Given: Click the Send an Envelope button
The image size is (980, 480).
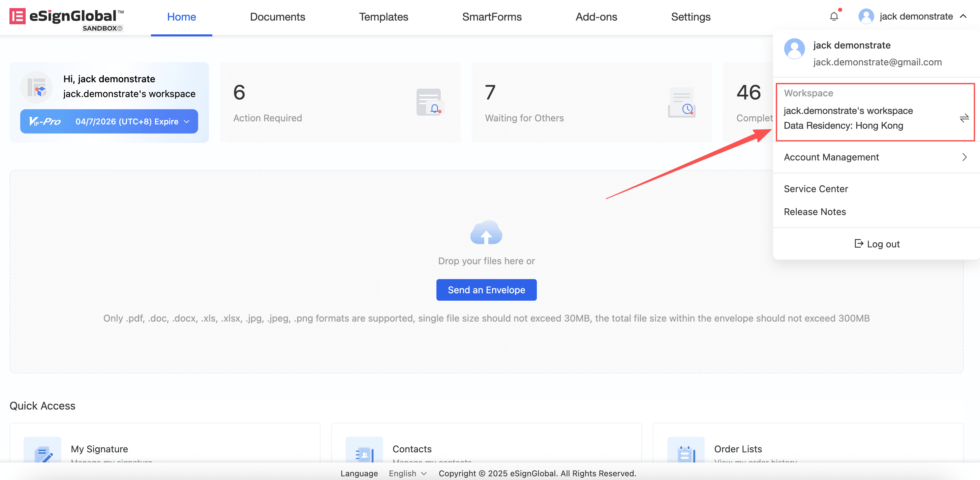Looking at the screenshot, I should (486, 290).
